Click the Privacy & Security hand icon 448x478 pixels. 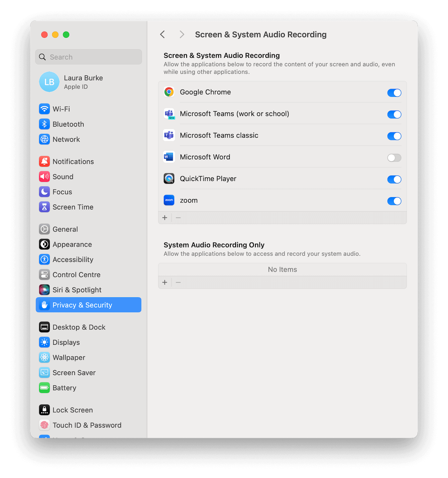pos(44,305)
